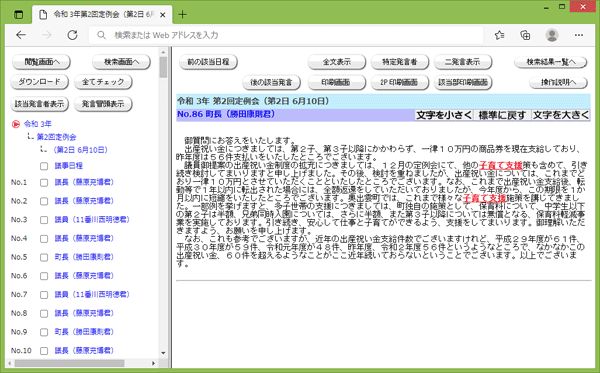Open No.7 議員(11番川西明徳君) link
The image size is (600, 373).
point(92,295)
